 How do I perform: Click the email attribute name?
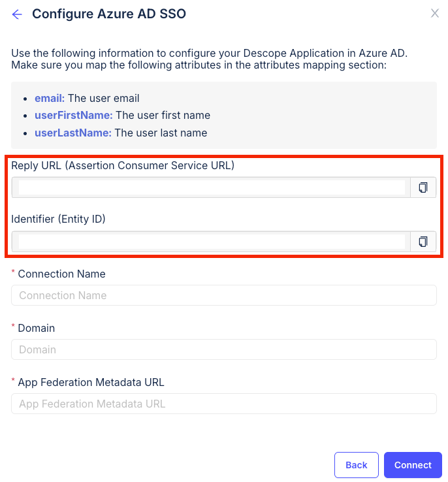pos(49,98)
